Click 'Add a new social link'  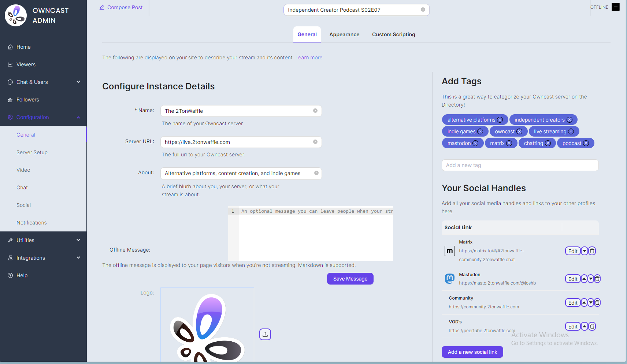[472, 352]
